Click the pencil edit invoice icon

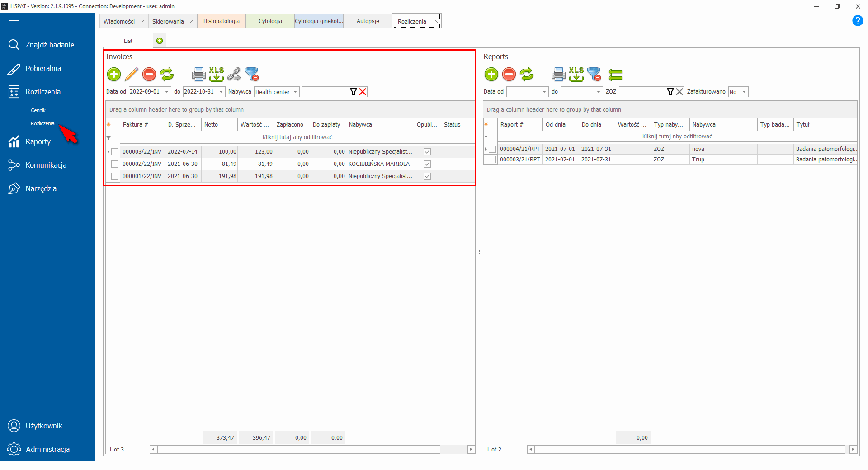(132, 74)
